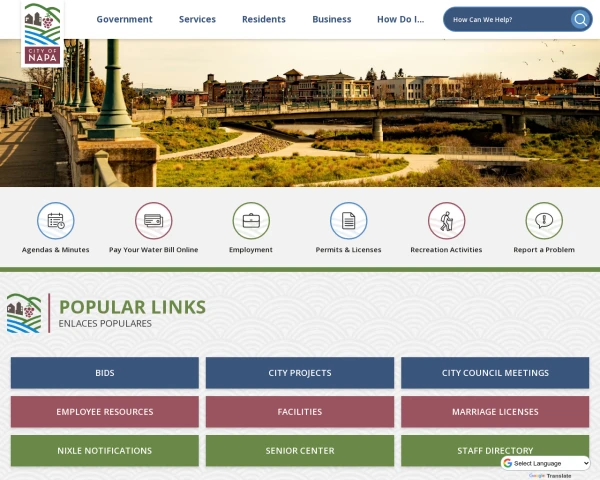Open the Select Language dropdown
The height and width of the screenshot is (480, 600).
(x=546, y=463)
